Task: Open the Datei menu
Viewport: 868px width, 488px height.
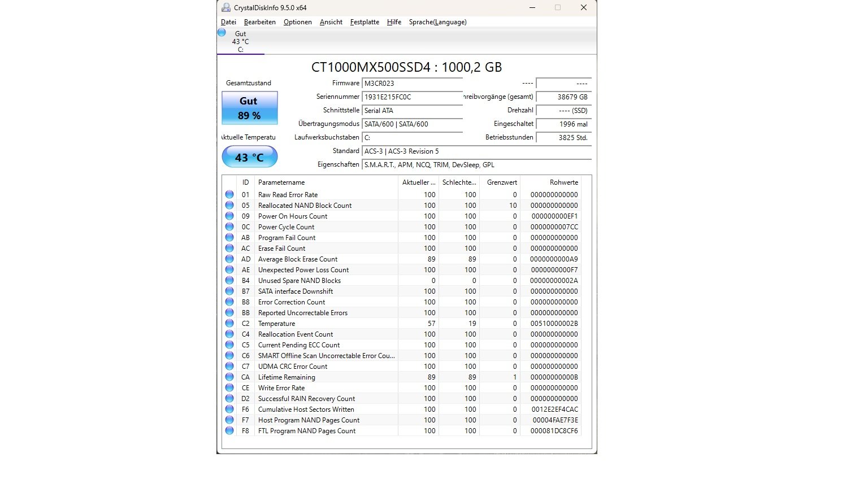Action: point(228,22)
